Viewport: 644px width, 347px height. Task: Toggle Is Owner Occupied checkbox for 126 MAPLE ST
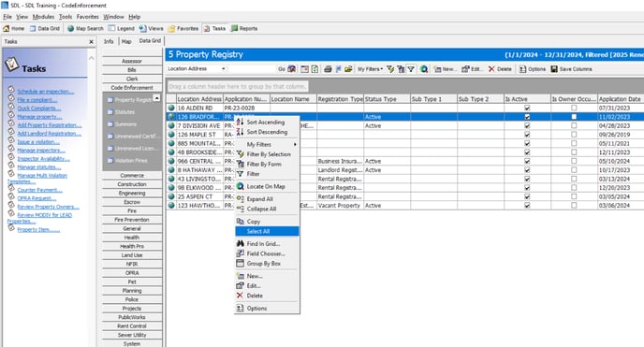(x=574, y=135)
